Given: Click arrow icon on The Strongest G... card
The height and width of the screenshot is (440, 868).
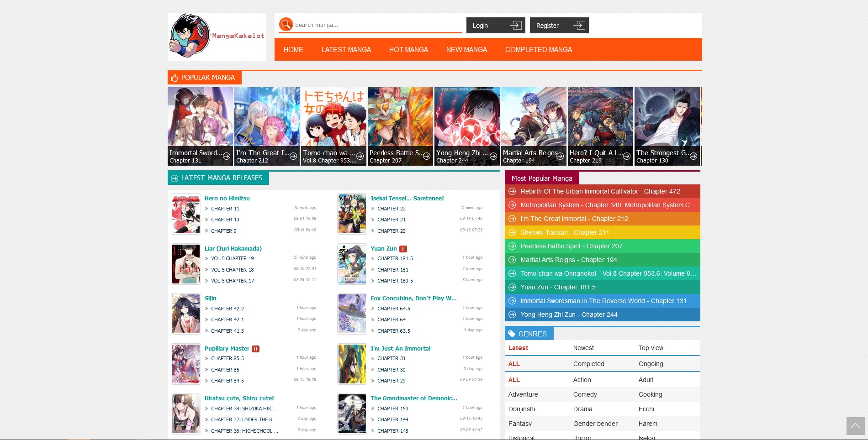Looking at the screenshot, I should point(693,156).
